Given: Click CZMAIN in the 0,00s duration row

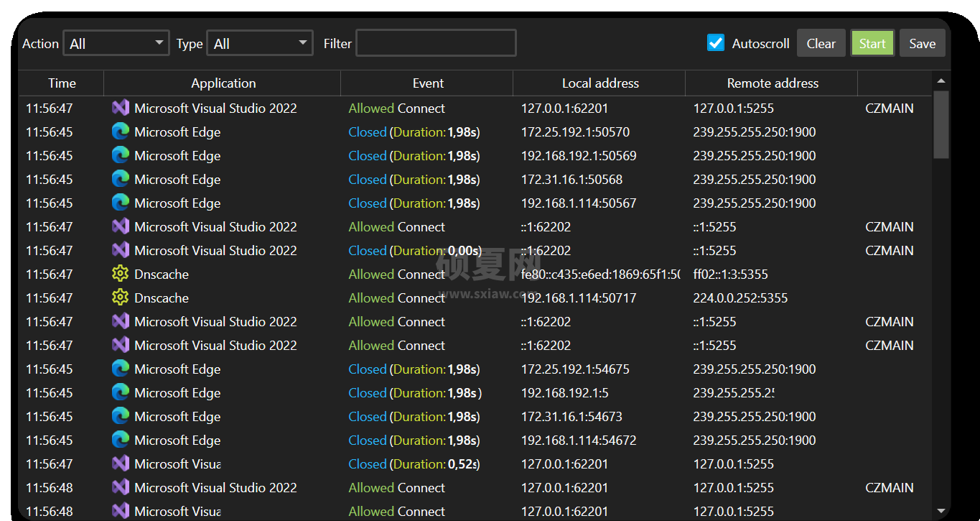Looking at the screenshot, I should point(890,251).
